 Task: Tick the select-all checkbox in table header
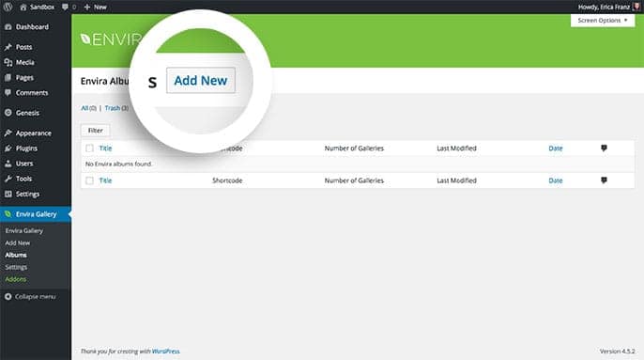tap(89, 149)
